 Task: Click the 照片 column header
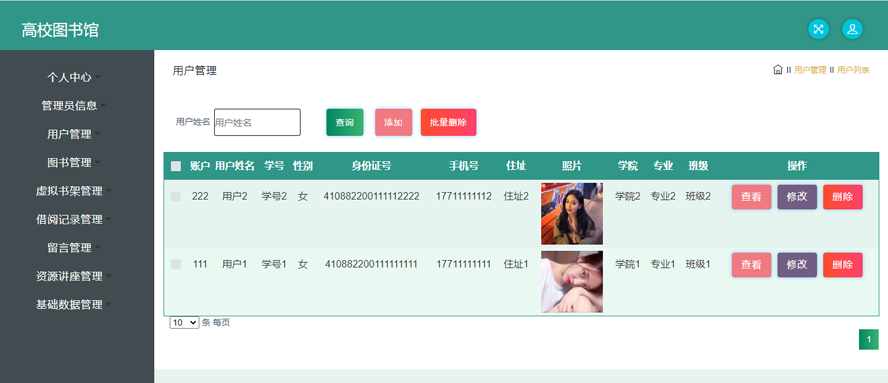[571, 166]
